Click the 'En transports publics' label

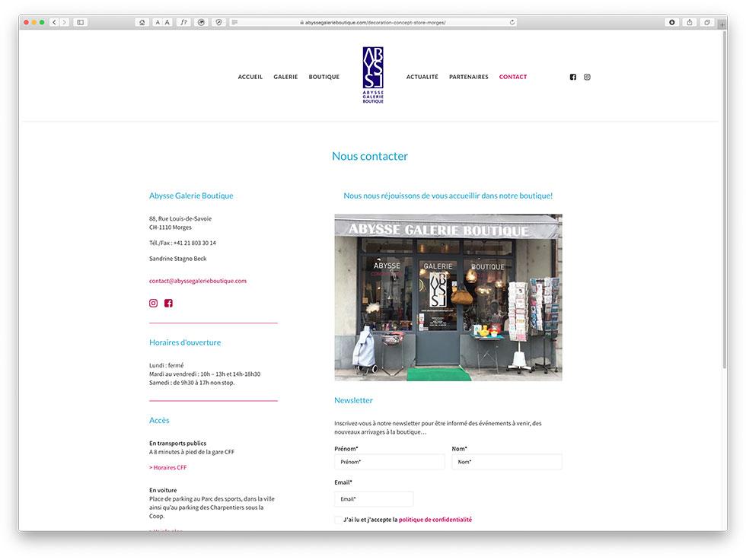click(178, 443)
